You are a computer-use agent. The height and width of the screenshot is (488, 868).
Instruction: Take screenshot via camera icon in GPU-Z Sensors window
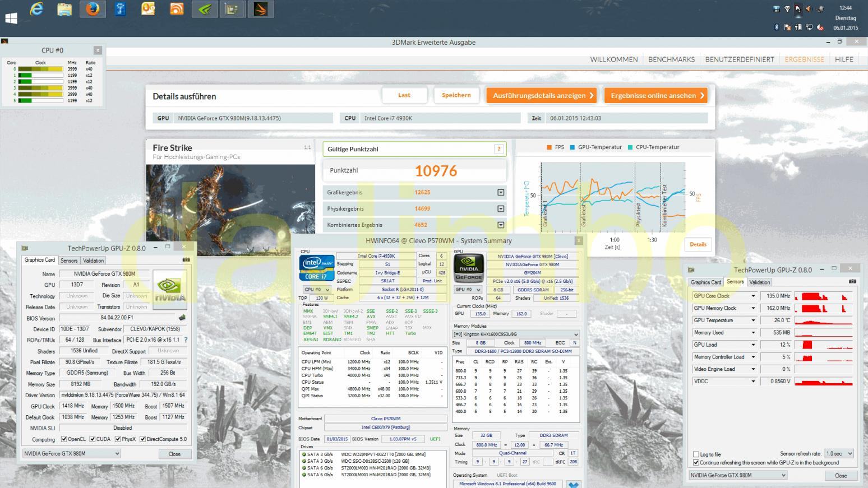(852, 281)
